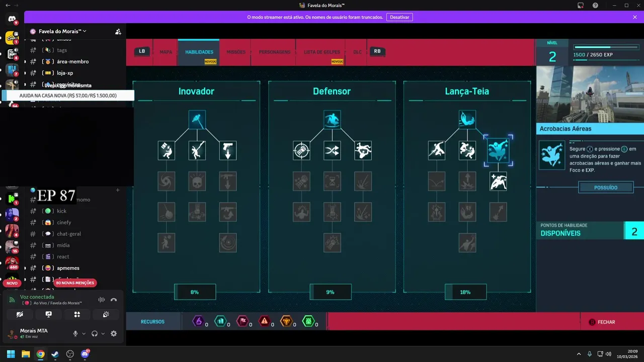
Task: Select the locked skull skill in Inovador tree
Action: (x=197, y=181)
